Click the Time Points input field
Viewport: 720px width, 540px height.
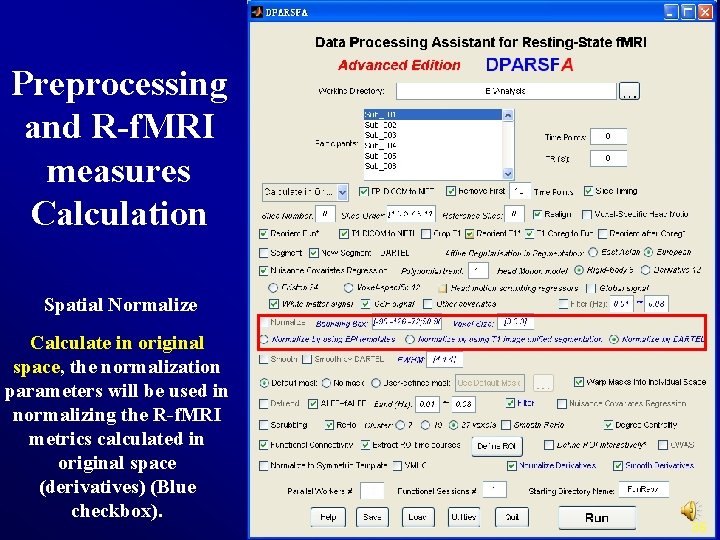coord(608,136)
